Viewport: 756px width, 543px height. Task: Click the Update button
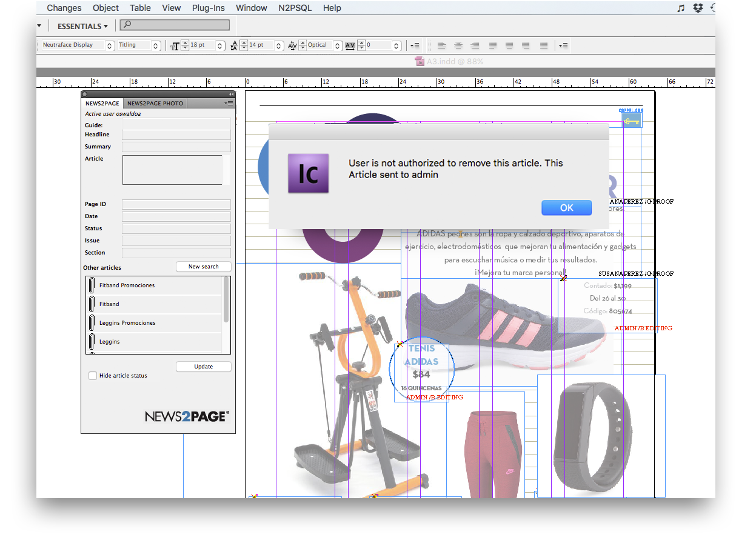(x=204, y=367)
